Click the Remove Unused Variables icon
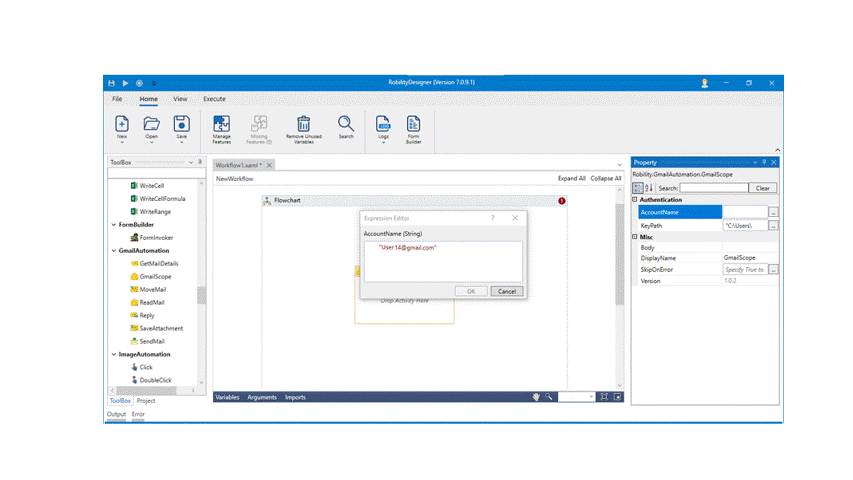 click(303, 128)
